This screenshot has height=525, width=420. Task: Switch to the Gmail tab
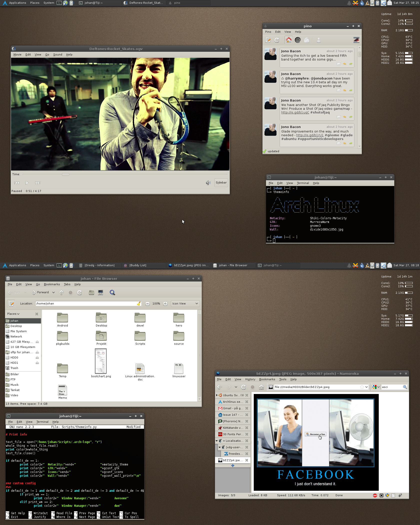[x=232, y=408]
